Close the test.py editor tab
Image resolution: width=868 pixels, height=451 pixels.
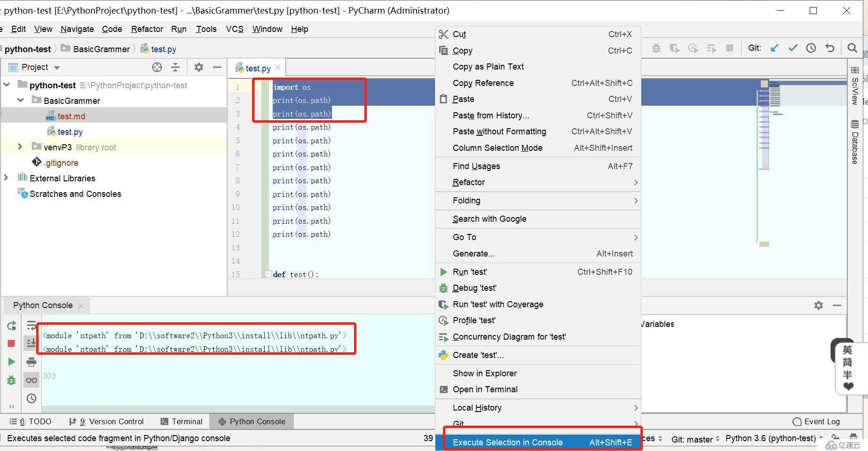pyautogui.click(x=278, y=67)
